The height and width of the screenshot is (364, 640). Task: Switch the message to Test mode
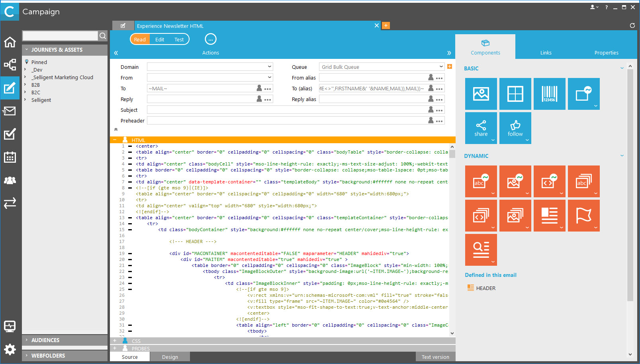click(x=179, y=39)
